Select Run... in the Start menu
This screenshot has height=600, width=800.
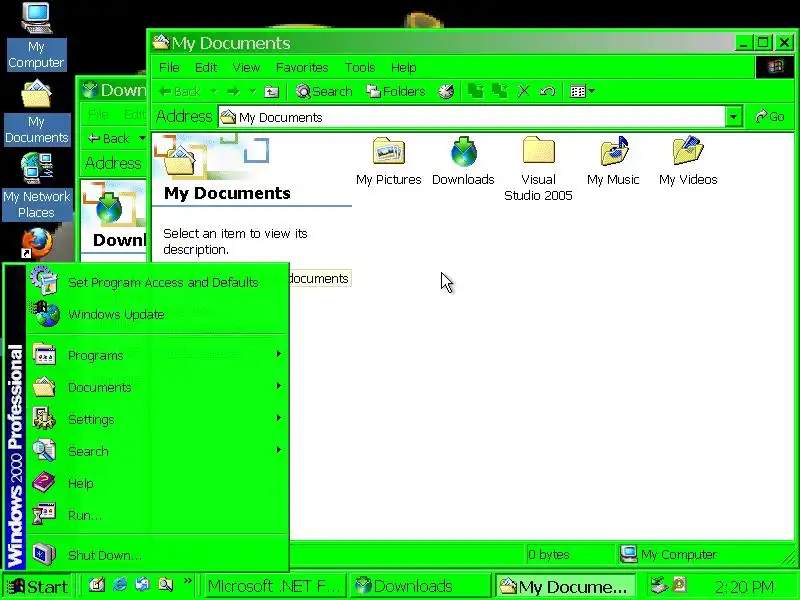[x=157, y=515]
